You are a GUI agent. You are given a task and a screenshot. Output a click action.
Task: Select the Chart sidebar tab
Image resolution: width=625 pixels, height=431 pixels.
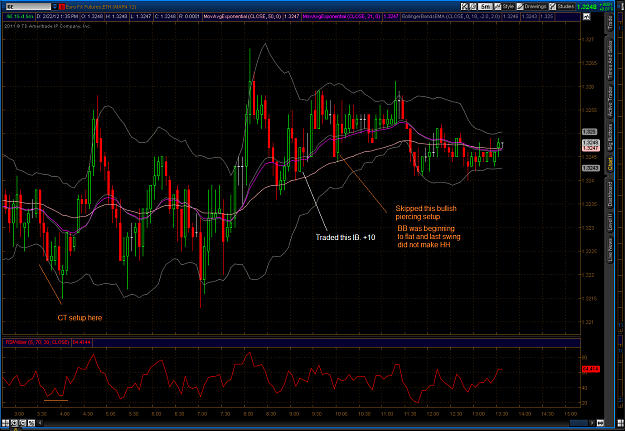click(x=610, y=164)
